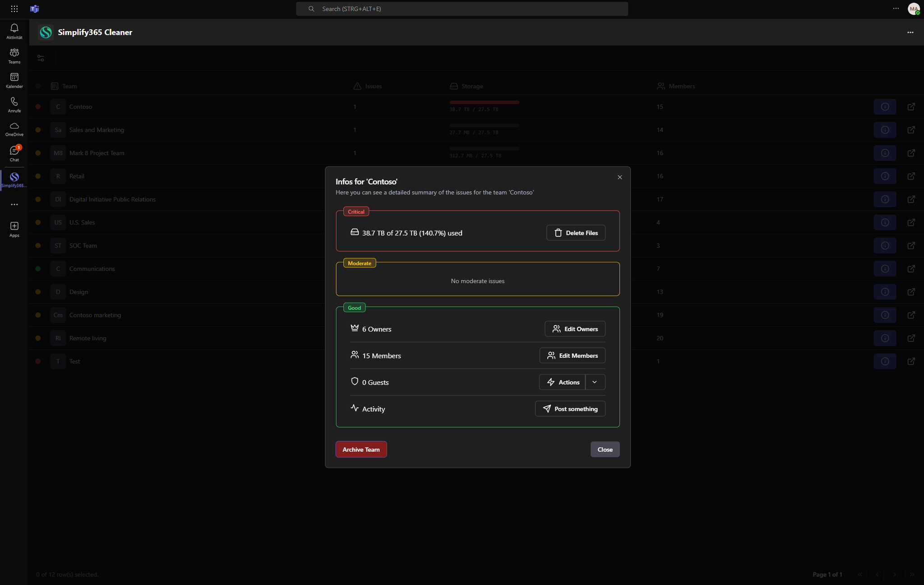Open the MA profile avatar
Viewport: 924px width, 585px height.
coord(914,9)
